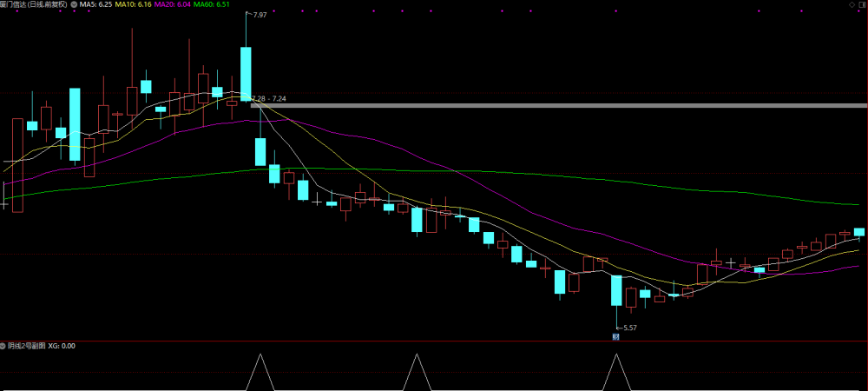This screenshot has width=868, height=391.
Task: Toggle the panel layout icon beside the diamond
Action: coord(861,3)
